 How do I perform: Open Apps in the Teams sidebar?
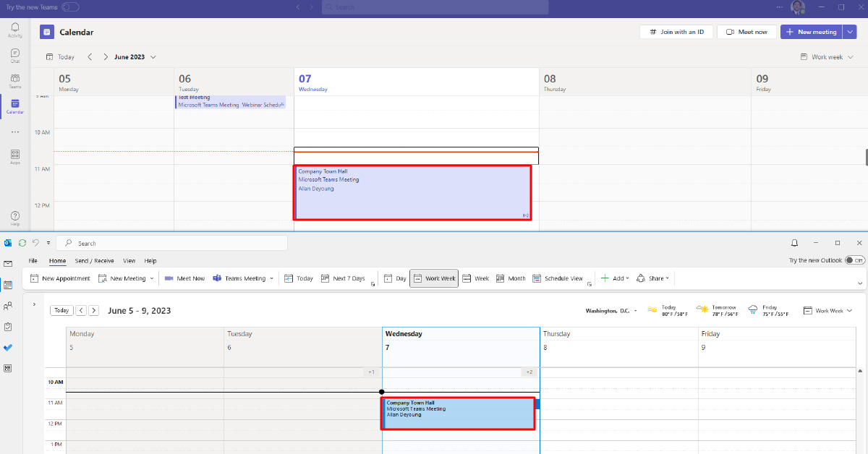tap(15, 157)
